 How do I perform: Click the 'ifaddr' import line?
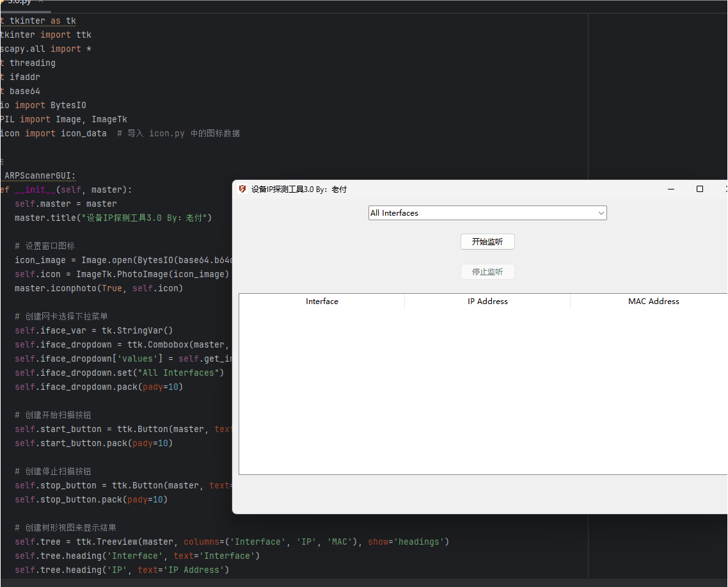[20, 77]
